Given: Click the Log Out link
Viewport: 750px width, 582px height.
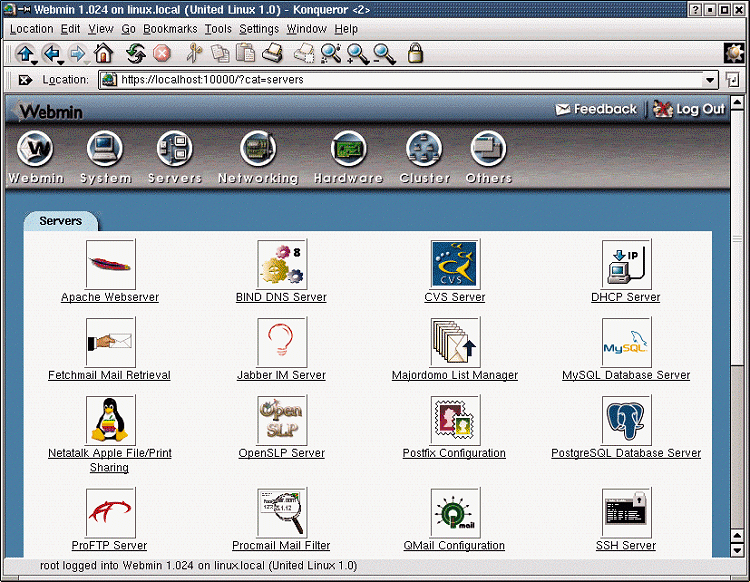Looking at the screenshot, I should (x=689, y=110).
